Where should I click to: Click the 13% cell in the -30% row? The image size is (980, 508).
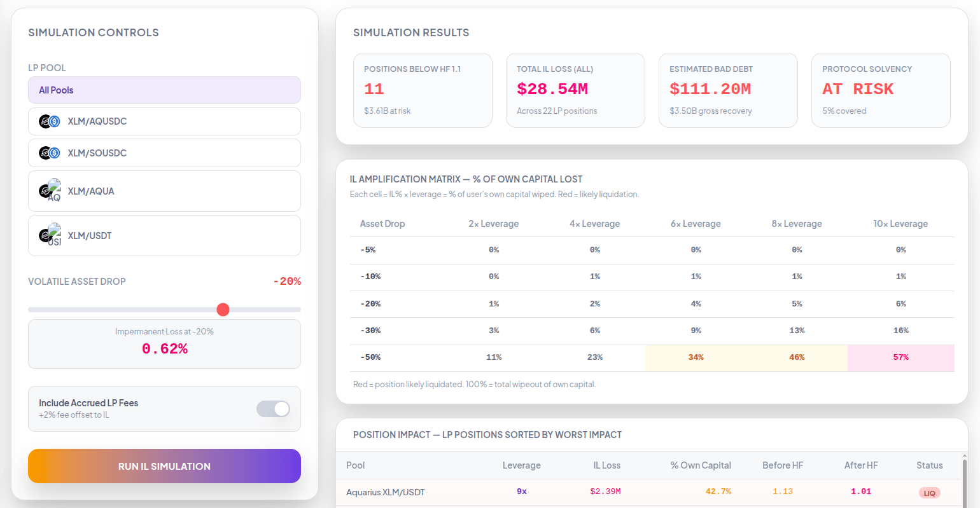click(x=797, y=331)
